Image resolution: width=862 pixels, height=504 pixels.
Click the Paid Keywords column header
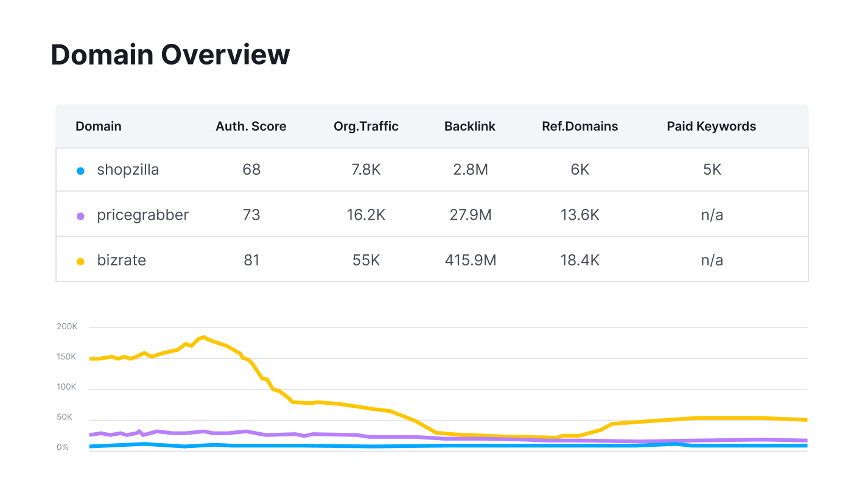coord(711,126)
